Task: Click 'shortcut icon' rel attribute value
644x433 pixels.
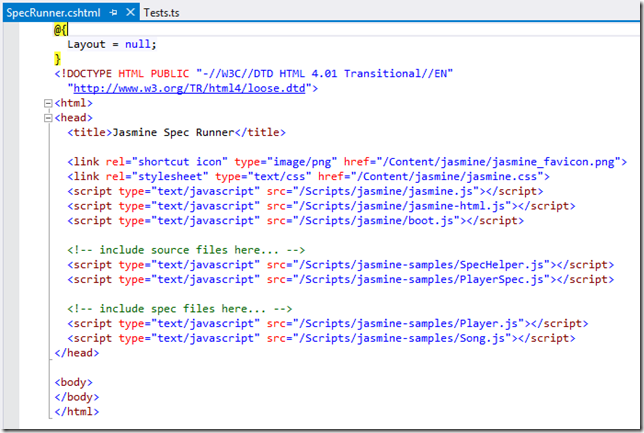Action: [x=179, y=162]
